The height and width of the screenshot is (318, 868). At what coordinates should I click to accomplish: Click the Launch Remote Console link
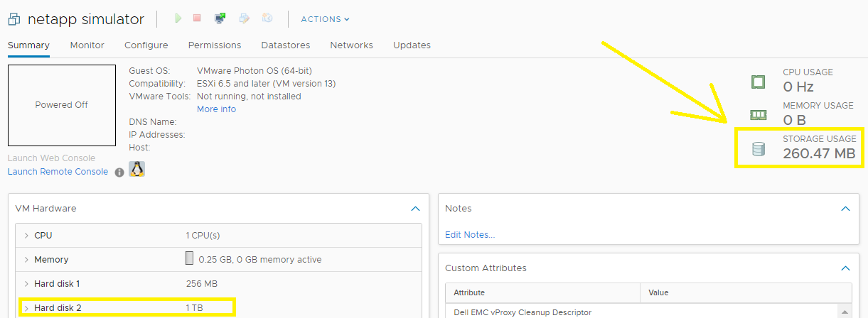tap(58, 172)
